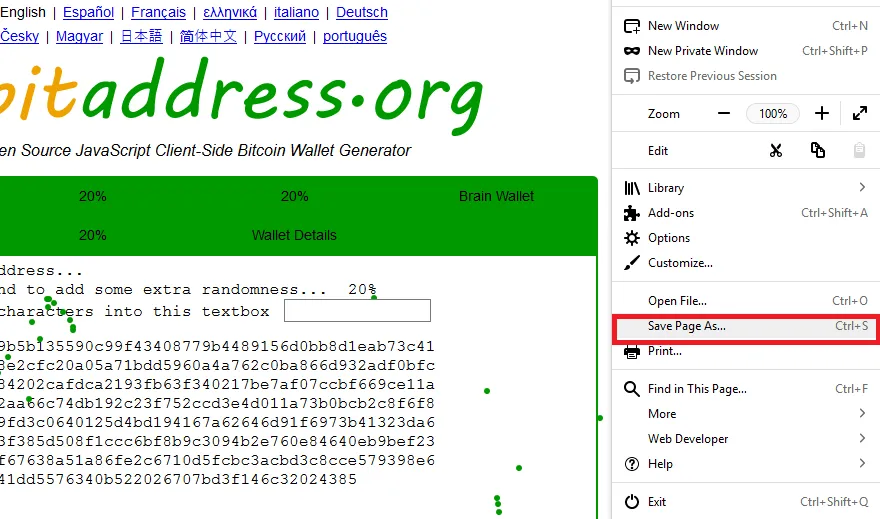Expand the Library submenu arrow
This screenshot has height=519, width=880.
click(862, 187)
